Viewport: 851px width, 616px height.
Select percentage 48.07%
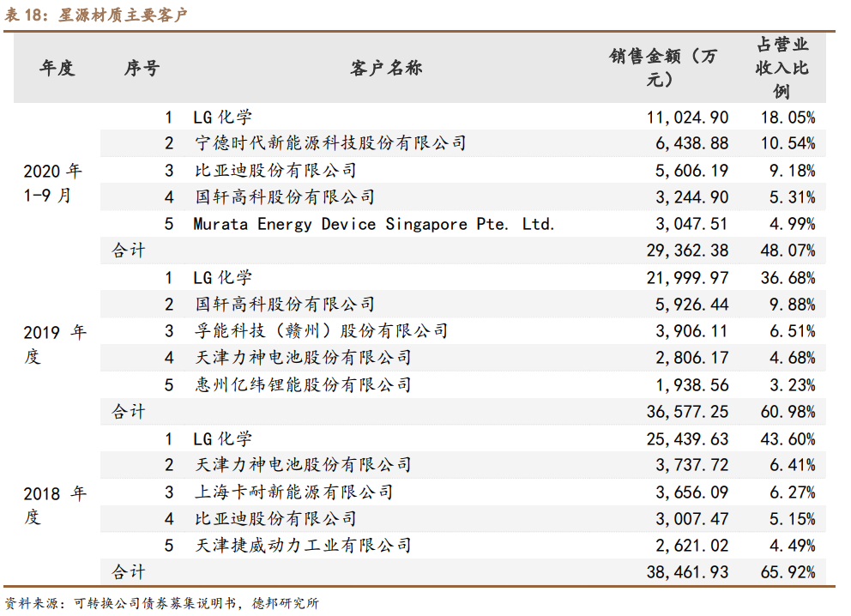coord(788,251)
